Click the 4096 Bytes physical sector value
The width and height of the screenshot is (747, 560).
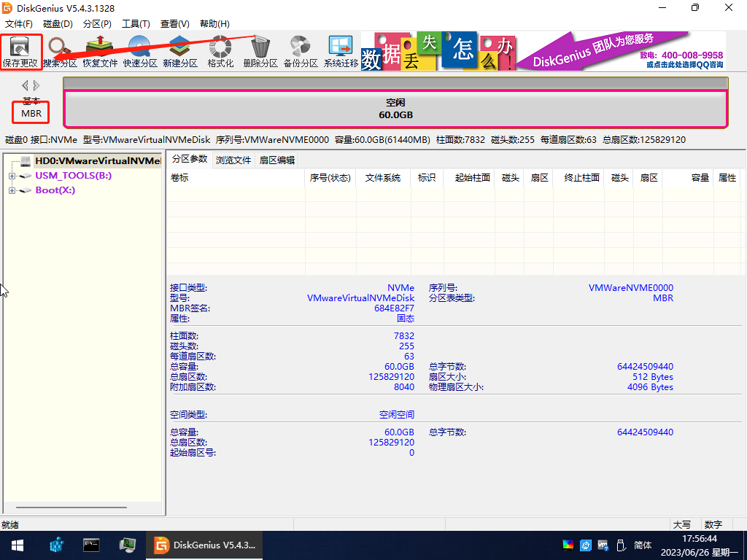(x=650, y=387)
